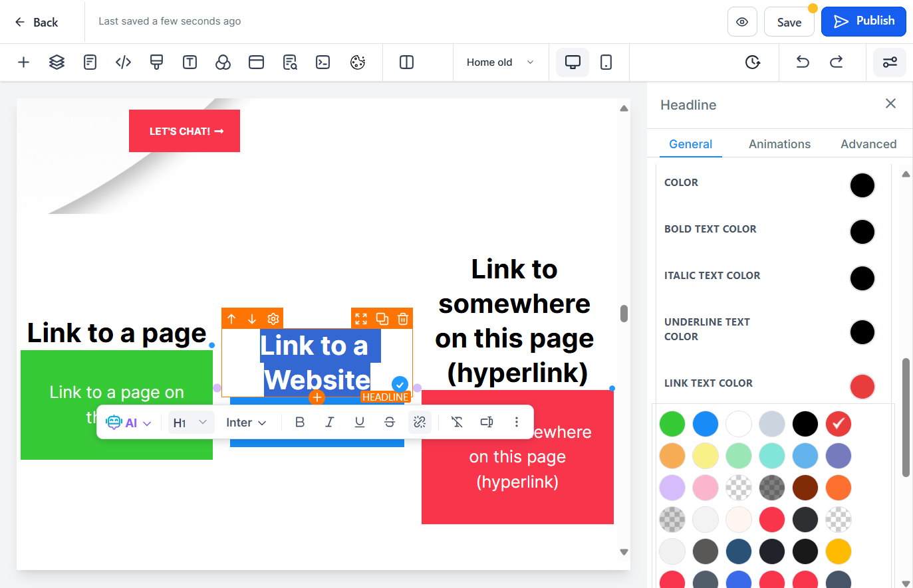
Task: Switch to desktop view
Action: pos(573,62)
